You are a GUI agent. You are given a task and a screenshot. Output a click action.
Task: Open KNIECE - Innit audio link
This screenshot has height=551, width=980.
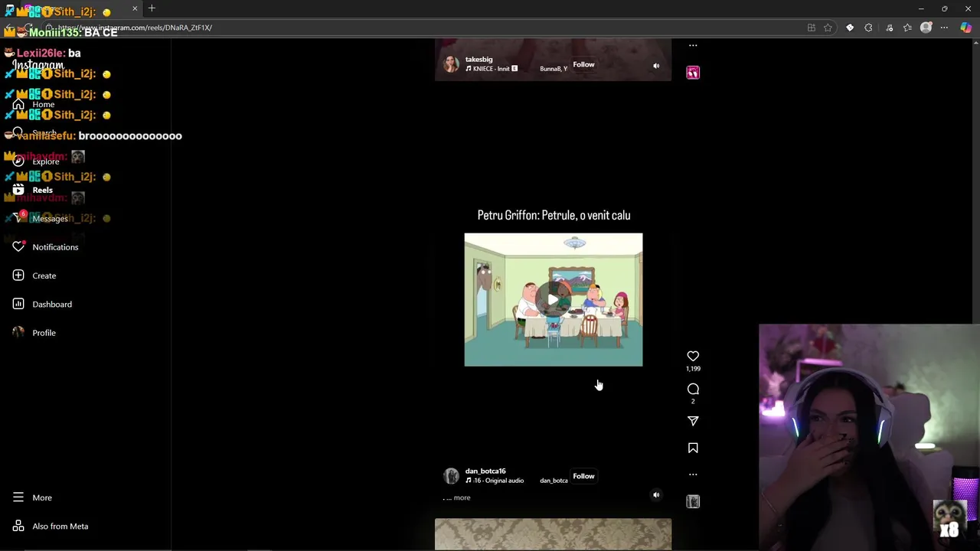tap(492, 69)
